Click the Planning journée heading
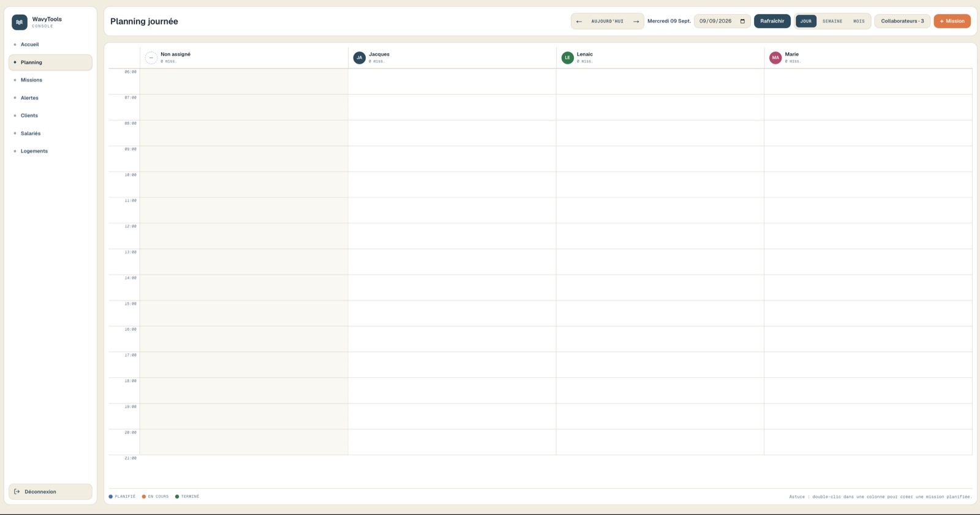Image resolution: width=980 pixels, height=515 pixels. tap(144, 21)
